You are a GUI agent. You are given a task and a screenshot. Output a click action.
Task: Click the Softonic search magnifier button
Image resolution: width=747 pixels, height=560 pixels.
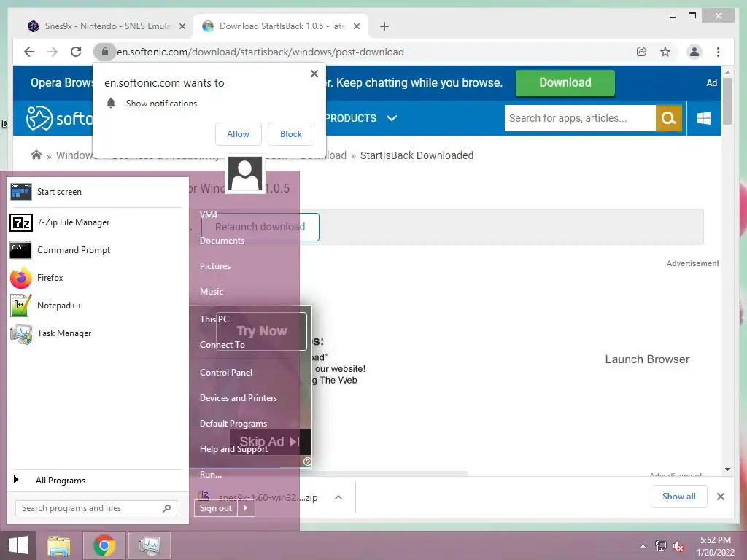click(x=669, y=118)
